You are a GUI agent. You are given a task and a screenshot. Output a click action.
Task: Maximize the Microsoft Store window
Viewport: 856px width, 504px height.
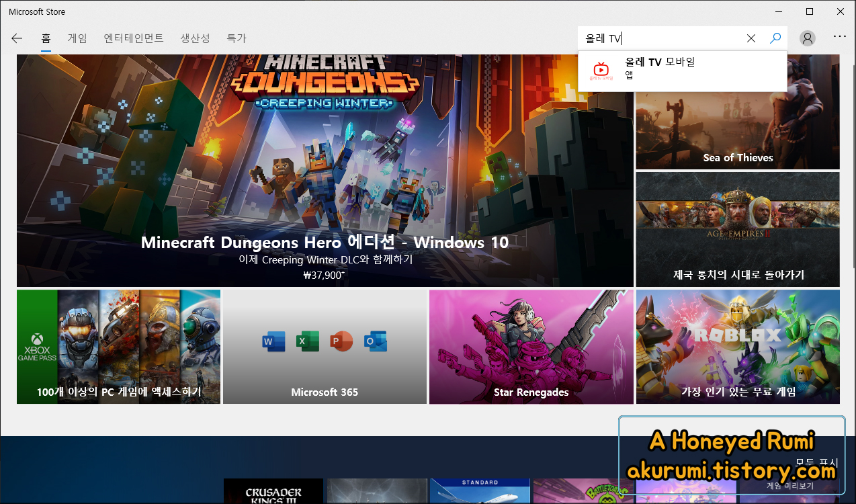tap(810, 11)
